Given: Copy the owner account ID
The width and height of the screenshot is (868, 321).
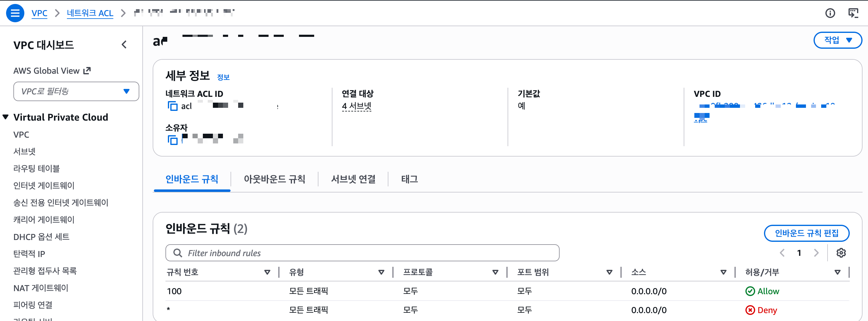Looking at the screenshot, I should pos(172,140).
